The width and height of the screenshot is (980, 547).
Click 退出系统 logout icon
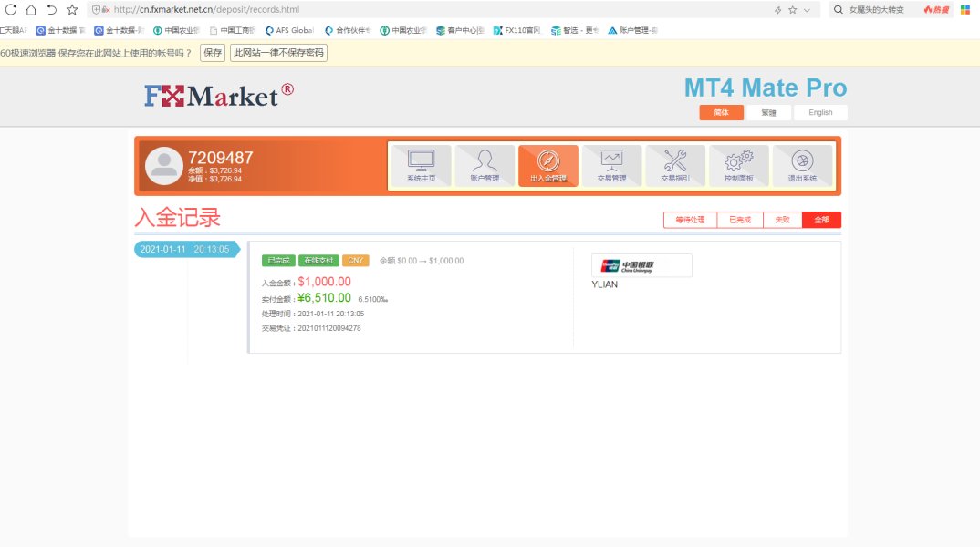[802, 166]
